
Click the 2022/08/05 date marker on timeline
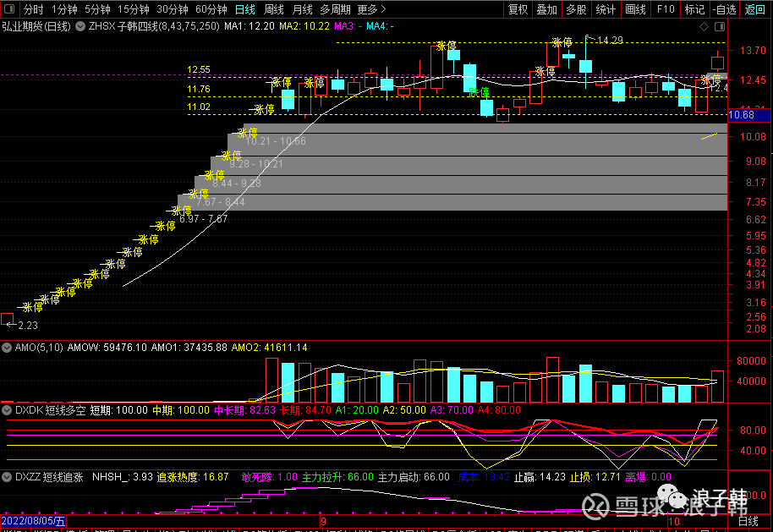(33, 522)
